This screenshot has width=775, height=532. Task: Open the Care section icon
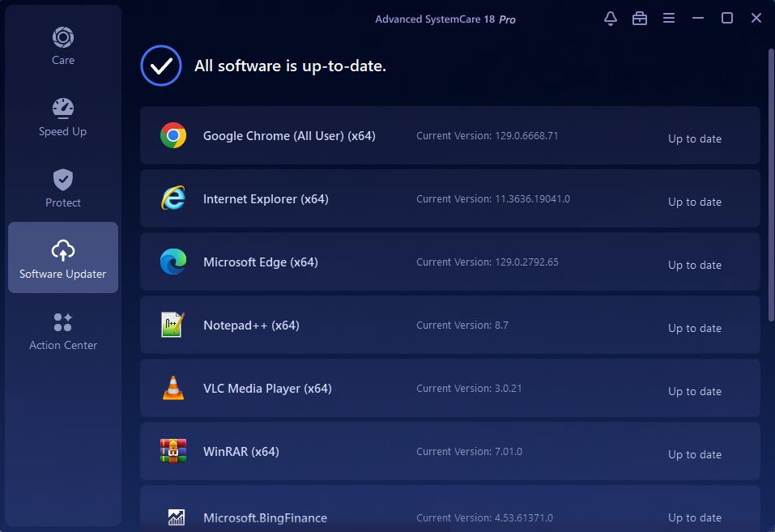click(x=63, y=37)
